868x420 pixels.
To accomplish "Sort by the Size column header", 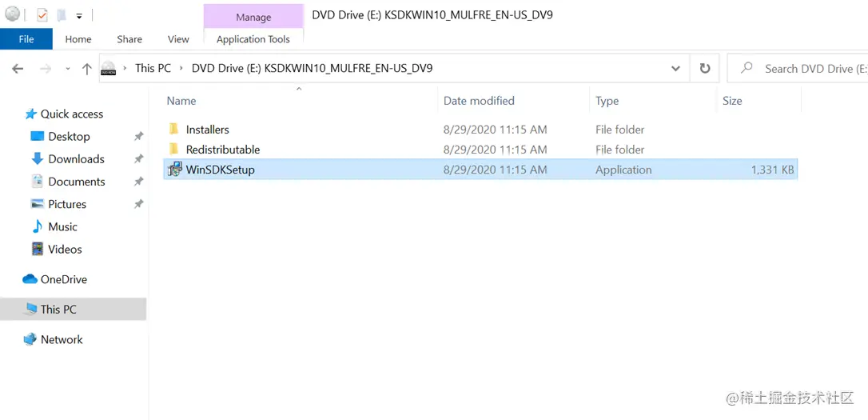I will (732, 101).
